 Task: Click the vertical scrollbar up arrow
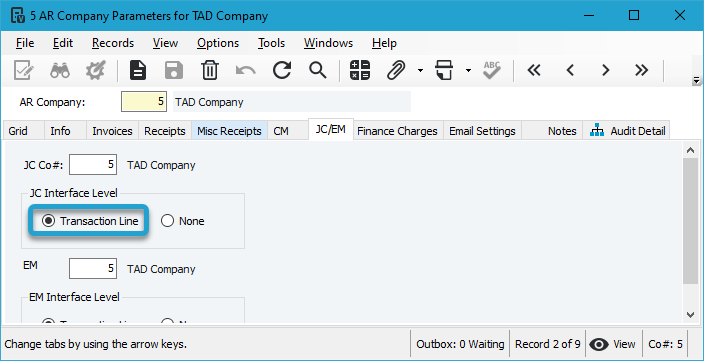click(x=691, y=150)
